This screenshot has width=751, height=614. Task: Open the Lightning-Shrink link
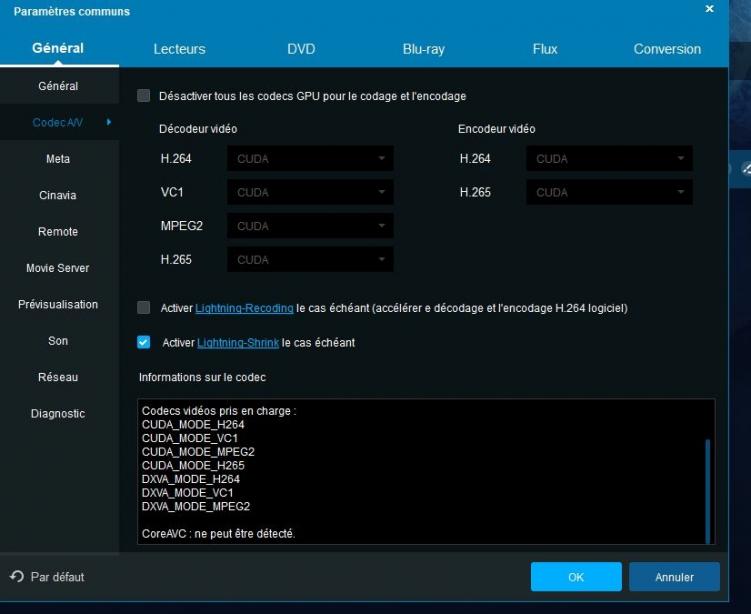[x=238, y=342]
